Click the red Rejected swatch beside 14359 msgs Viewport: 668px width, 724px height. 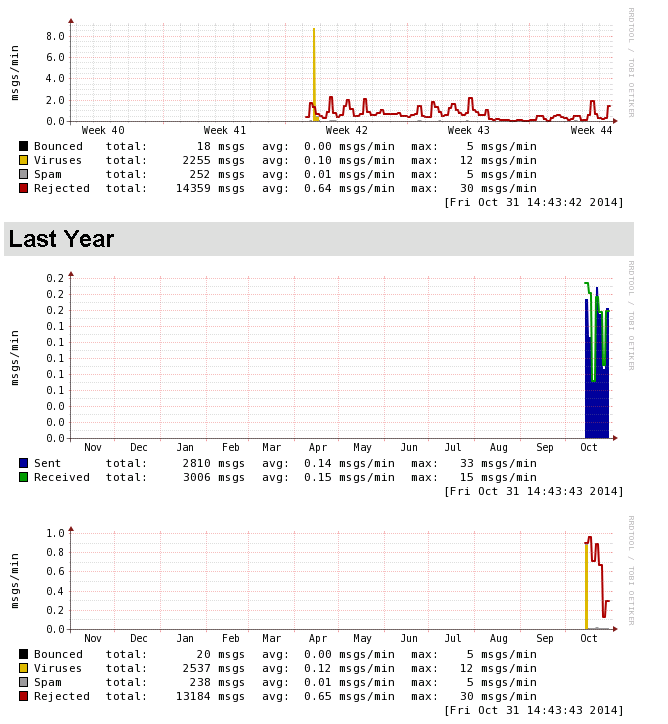[x=24, y=188]
